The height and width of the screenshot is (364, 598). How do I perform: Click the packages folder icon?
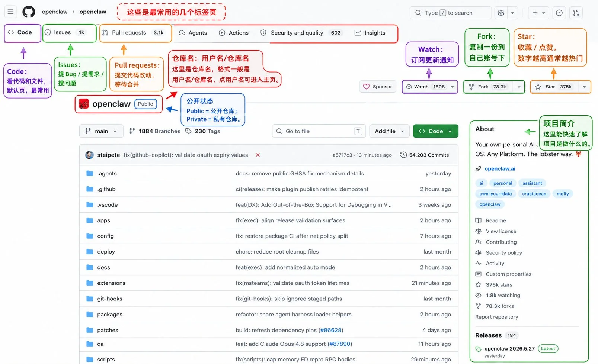[90, 314]
